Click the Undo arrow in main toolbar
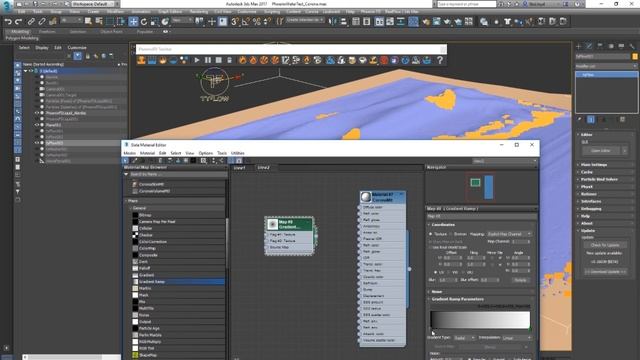Image resolution: width=640 pixels, height=360 pixels. 8,22
